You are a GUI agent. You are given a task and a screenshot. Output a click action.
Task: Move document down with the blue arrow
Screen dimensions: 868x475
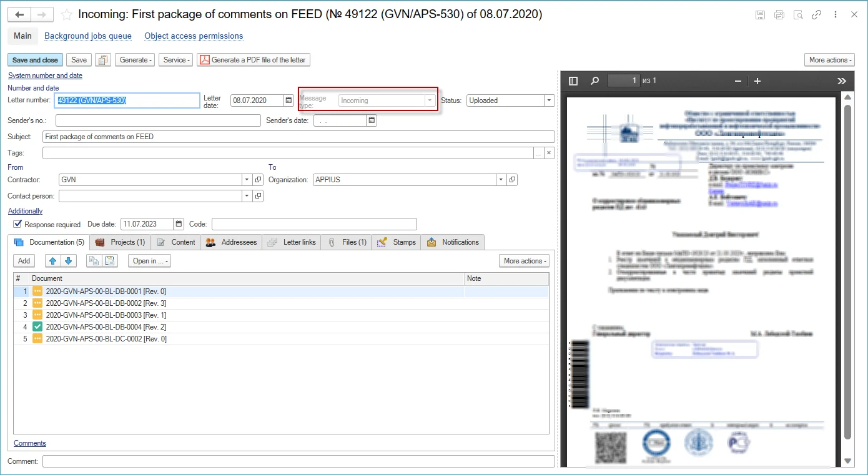tap(69, 261)
